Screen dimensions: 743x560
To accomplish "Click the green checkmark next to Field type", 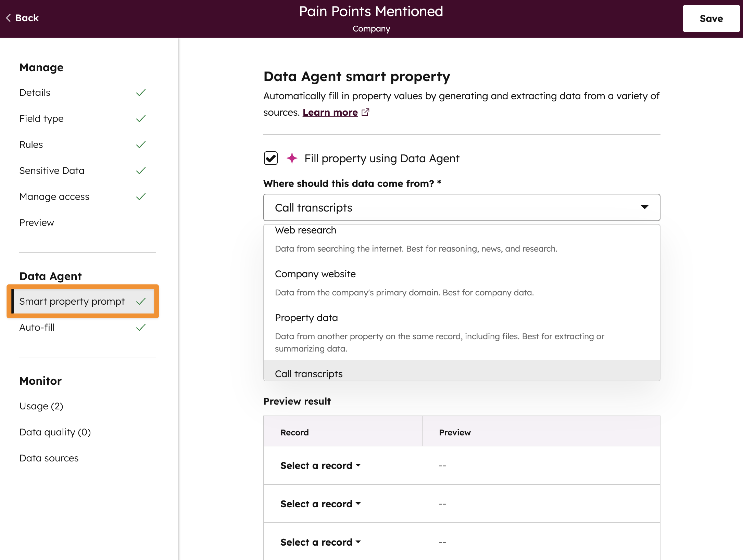I will tap(141, 119).
